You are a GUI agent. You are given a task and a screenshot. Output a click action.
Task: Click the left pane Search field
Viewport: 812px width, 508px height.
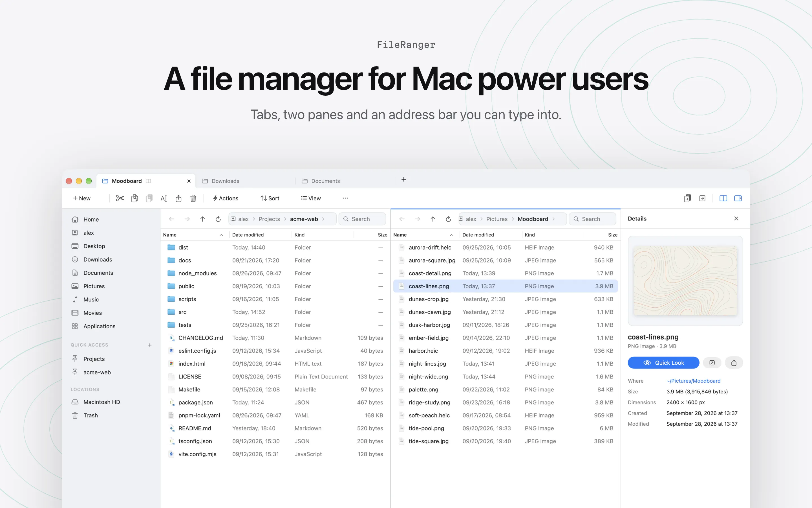click(362, 219)
